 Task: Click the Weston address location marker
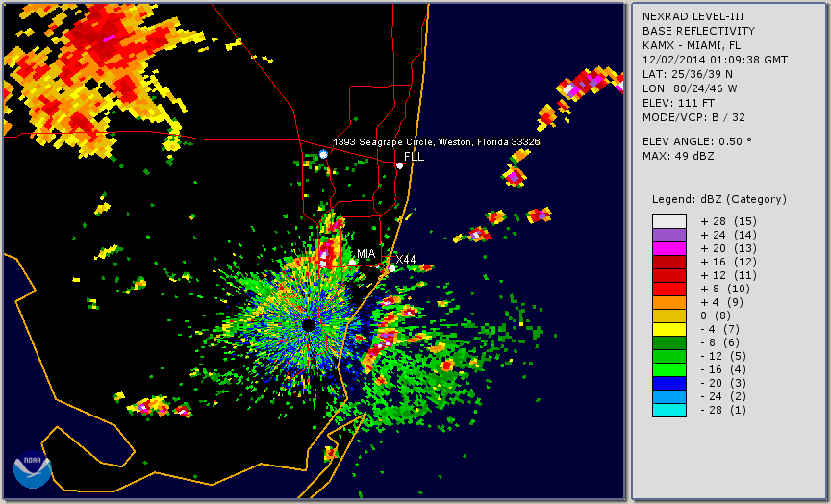tap(323, 154)
